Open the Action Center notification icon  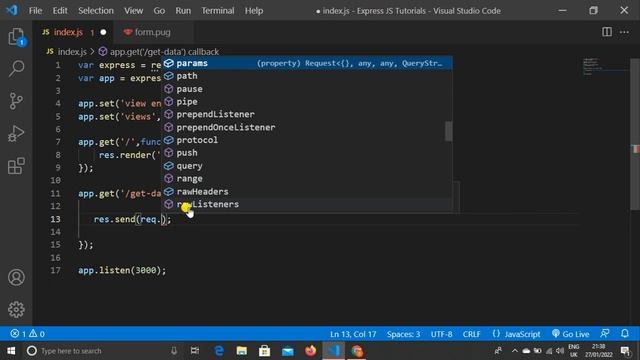(625, 351)
